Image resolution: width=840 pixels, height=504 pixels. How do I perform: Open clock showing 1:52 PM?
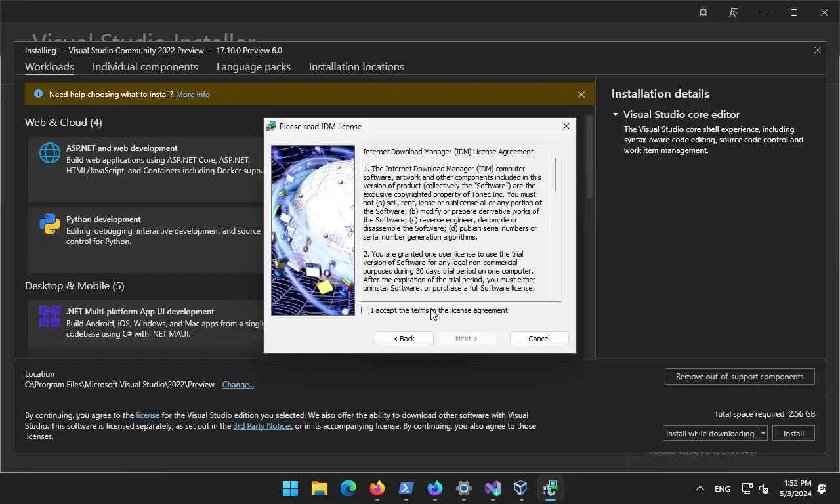coord(796,488)
